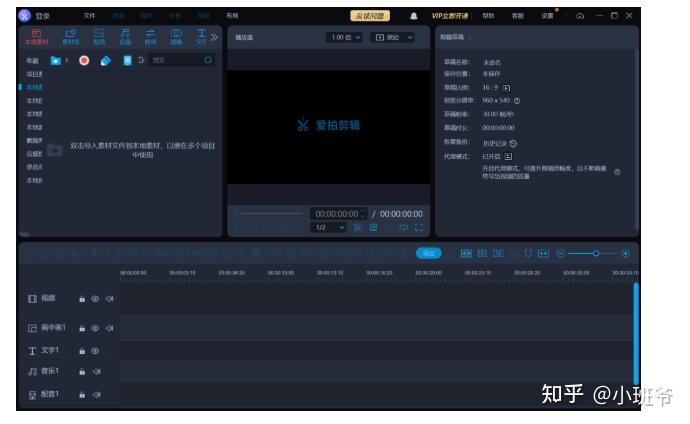Toggle the player volume speaker icon
This screenshot has width=690, height=424.
[403, 227]
